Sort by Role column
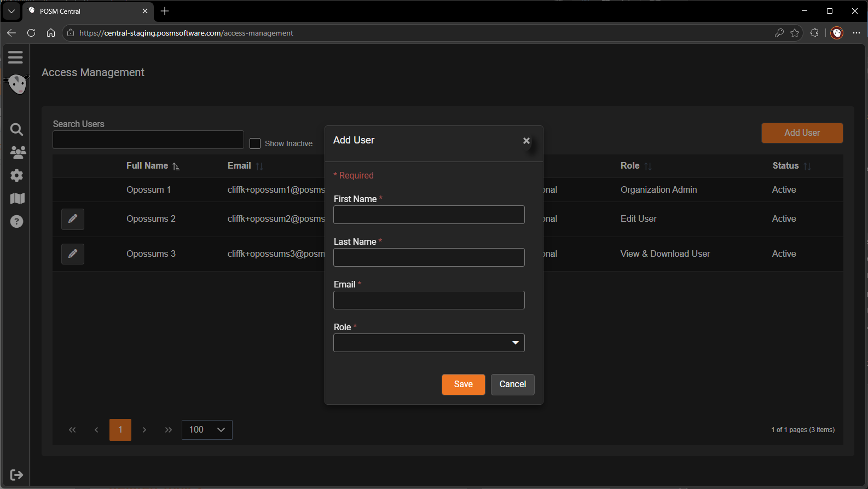Viewport: 868px width, 489px height. [x=636, y=166]
